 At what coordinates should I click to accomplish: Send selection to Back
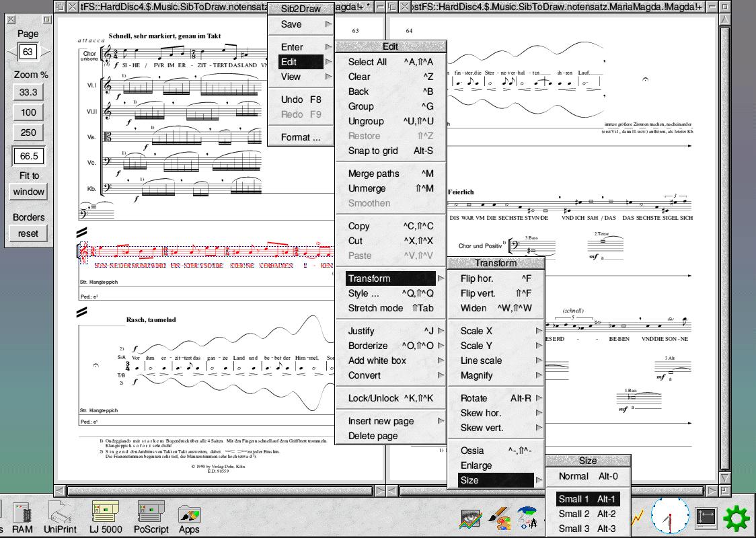pos(391,91)
